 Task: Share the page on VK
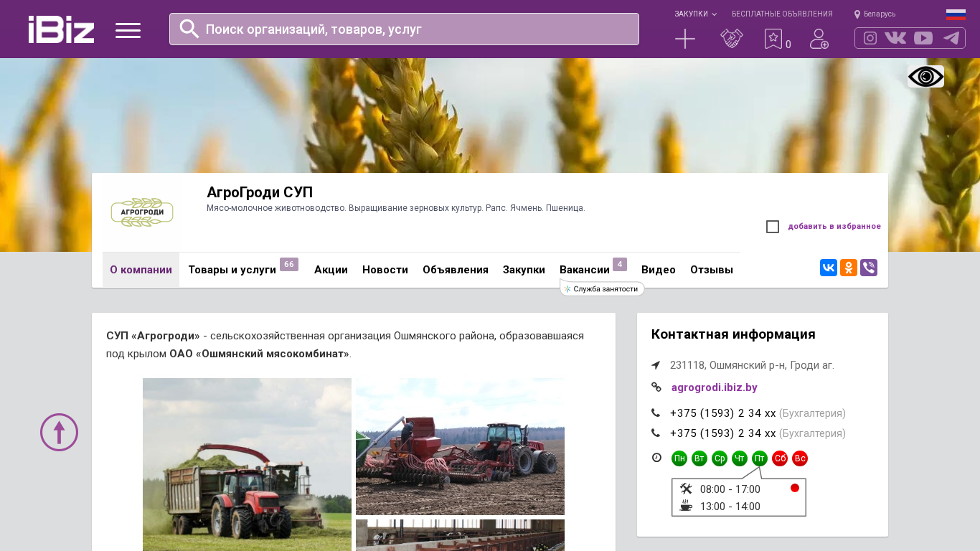coord(829,268)
